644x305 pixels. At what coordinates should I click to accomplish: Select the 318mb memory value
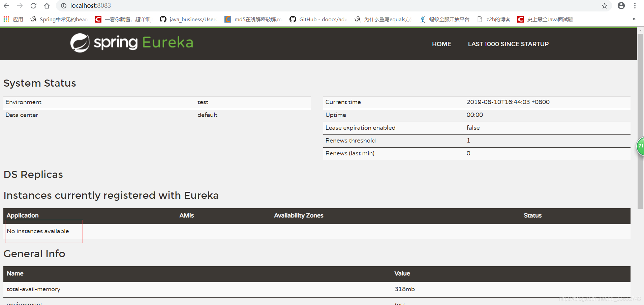[x=404, y=289]
